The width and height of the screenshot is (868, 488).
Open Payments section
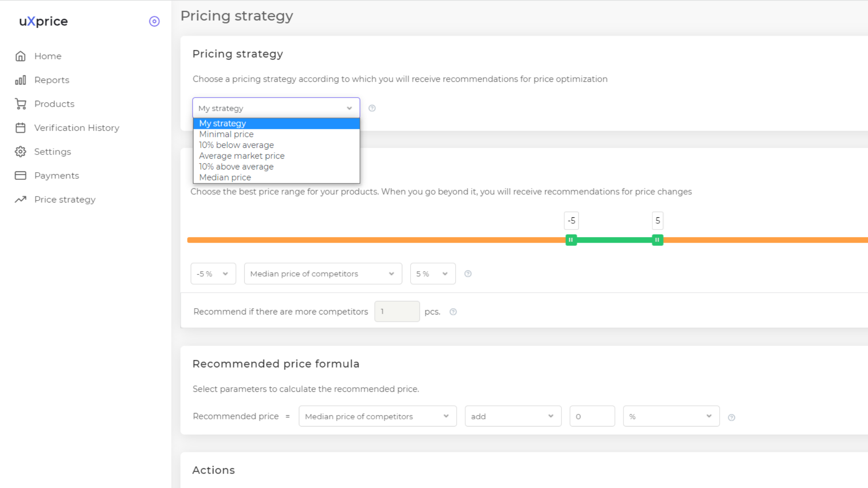(57, 176)
